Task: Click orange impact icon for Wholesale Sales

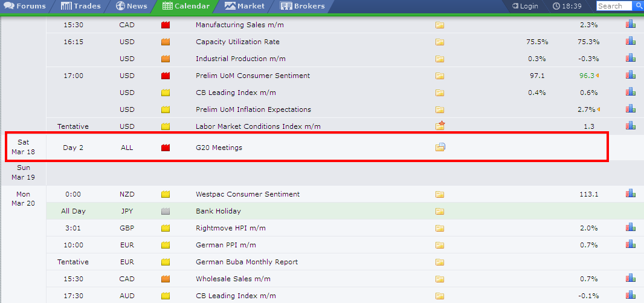Action: pos(166,279)
